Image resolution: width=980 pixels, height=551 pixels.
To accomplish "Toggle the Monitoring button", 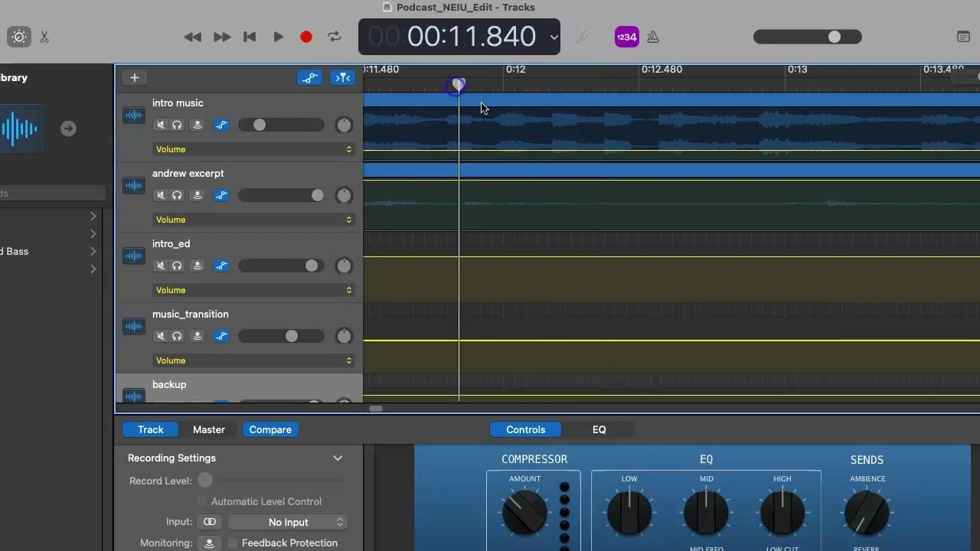I will click(209, 543).
